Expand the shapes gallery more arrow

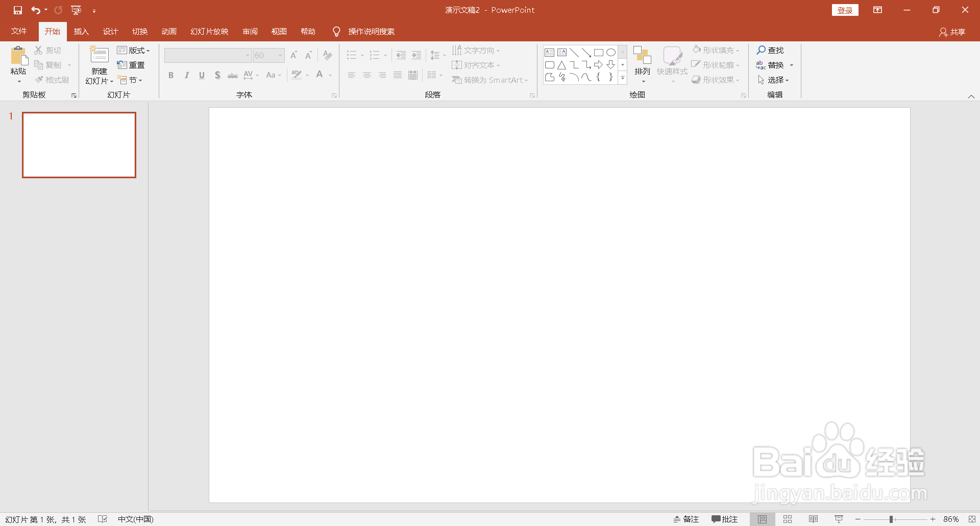coord(623,78)
